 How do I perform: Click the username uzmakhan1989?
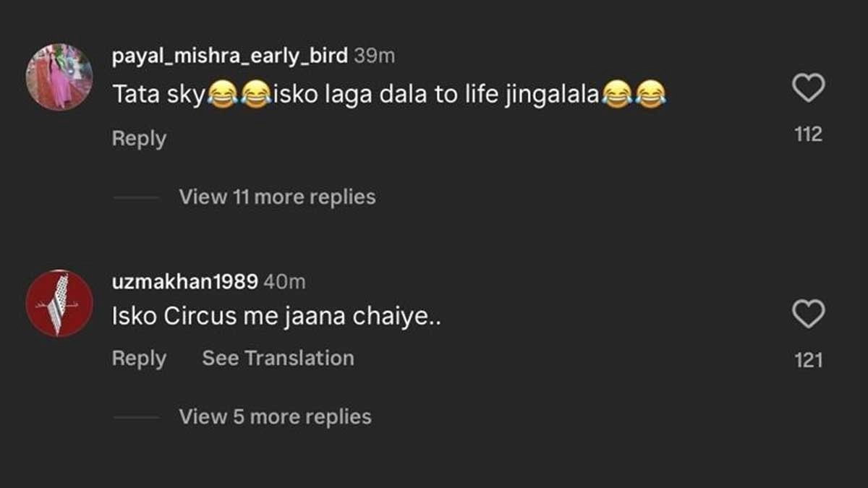click(184, 282)
